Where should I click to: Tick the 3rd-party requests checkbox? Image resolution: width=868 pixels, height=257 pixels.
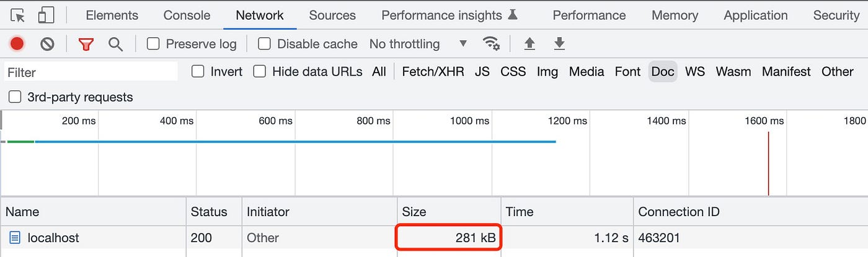[x=15, y=97]
